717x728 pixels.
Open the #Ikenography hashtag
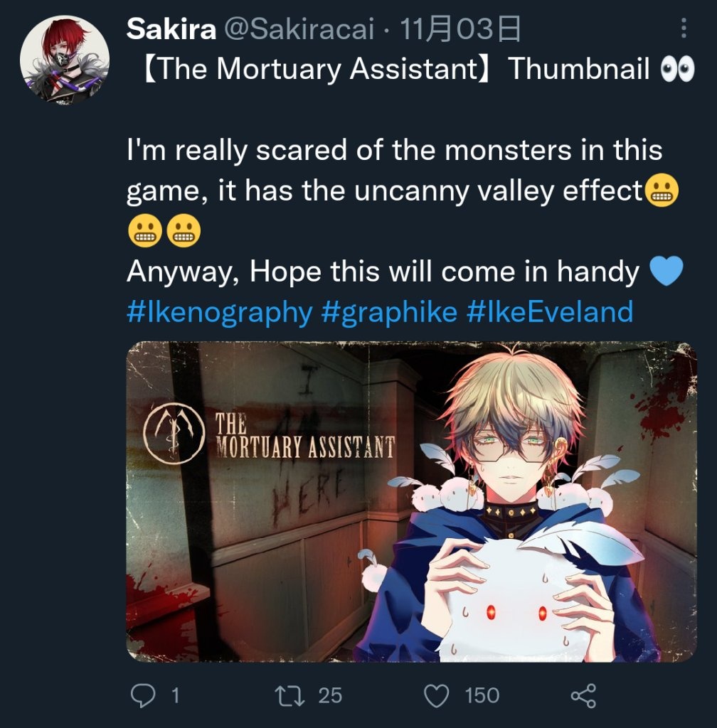[219, 312]
